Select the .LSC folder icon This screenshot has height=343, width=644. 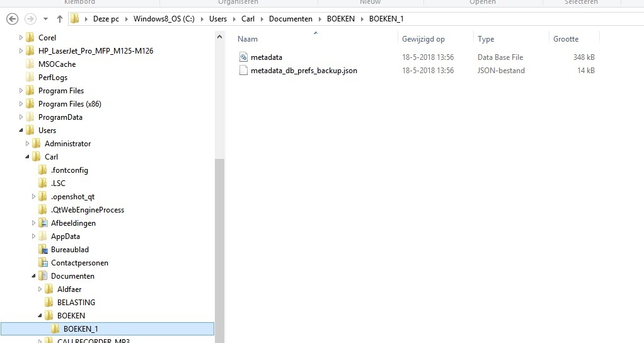(x=43, y=183)
